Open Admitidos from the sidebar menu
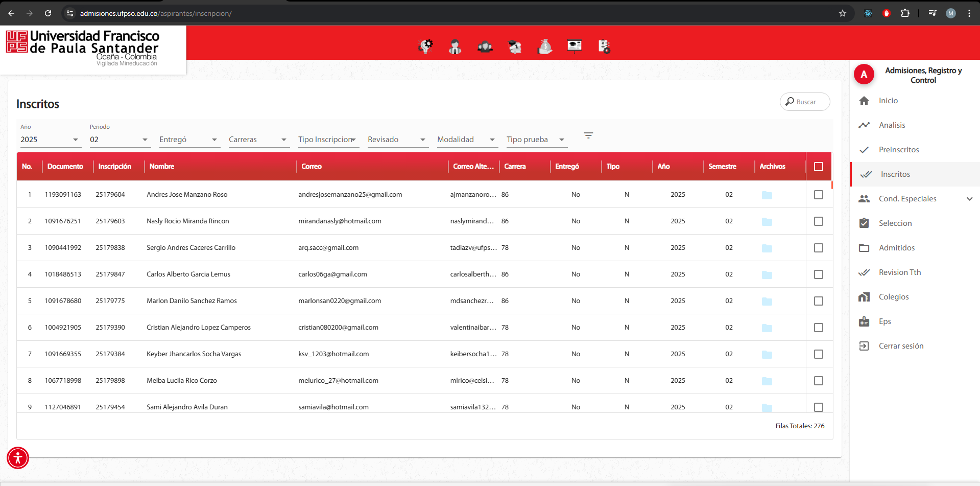The width and height of the screenshot is (980, 486). 896,248
